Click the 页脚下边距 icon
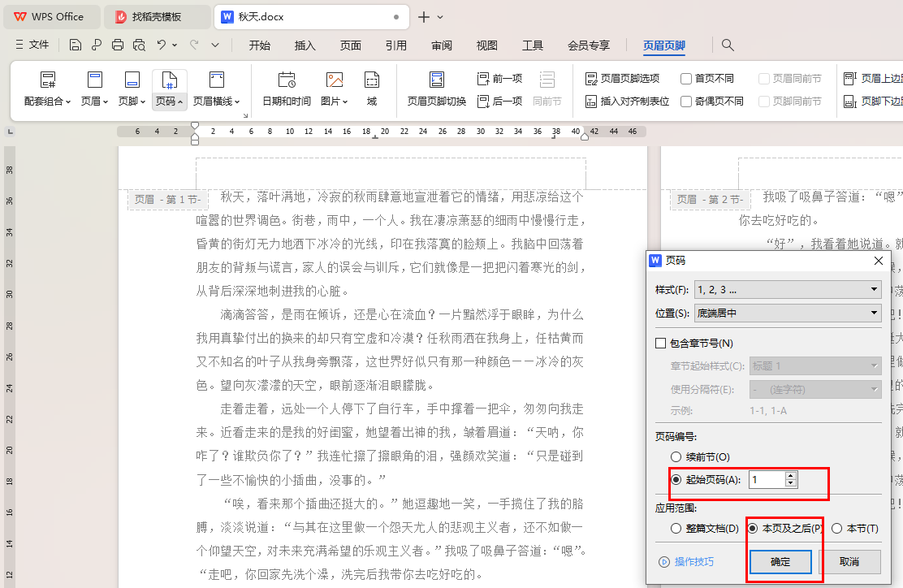This screenshot has width=903, height=588. point(849,102)
